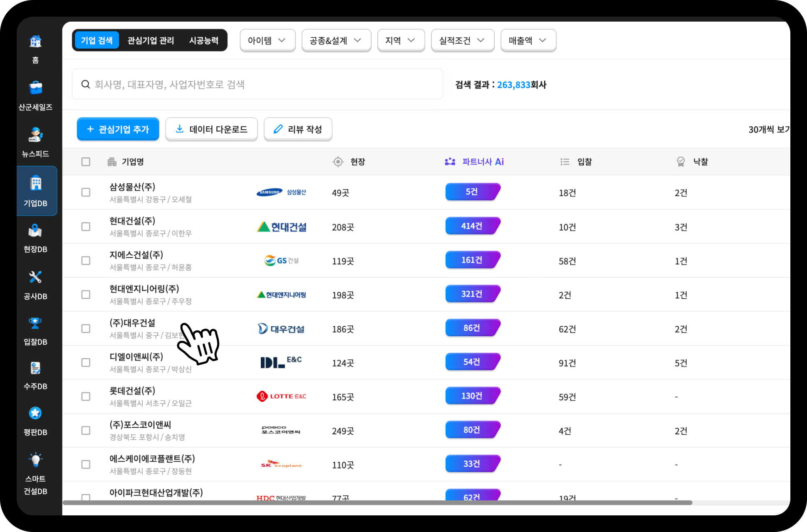Screen dimensions: 807x532
Task: Focus the 회사명, 대표자명 search field
Action: (257, 84)
